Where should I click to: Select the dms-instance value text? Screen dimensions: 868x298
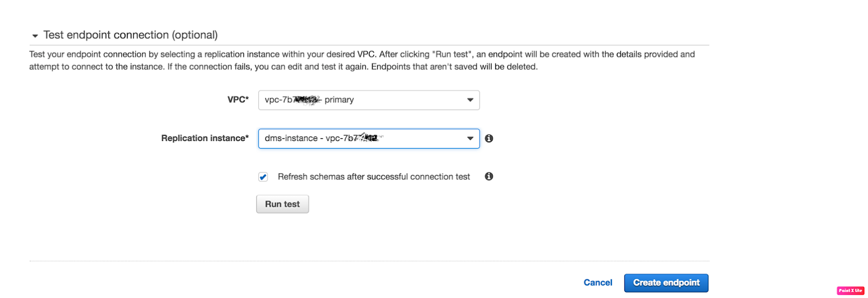tap(291, 138)
